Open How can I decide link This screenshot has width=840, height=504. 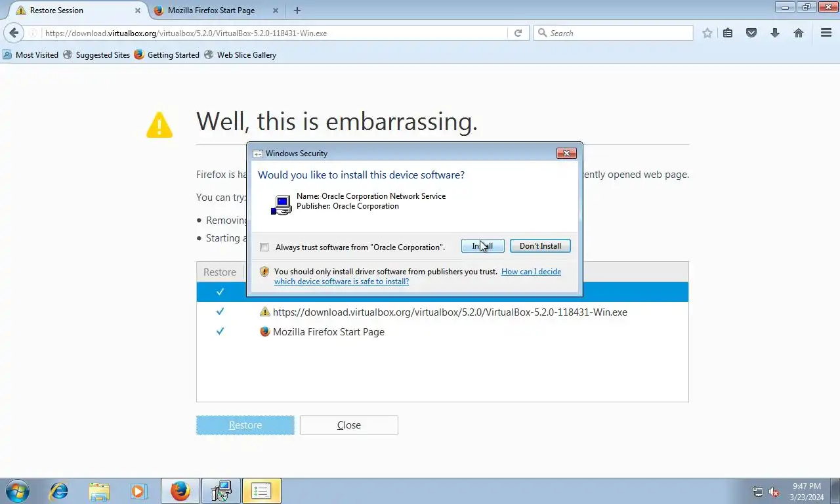417,276
